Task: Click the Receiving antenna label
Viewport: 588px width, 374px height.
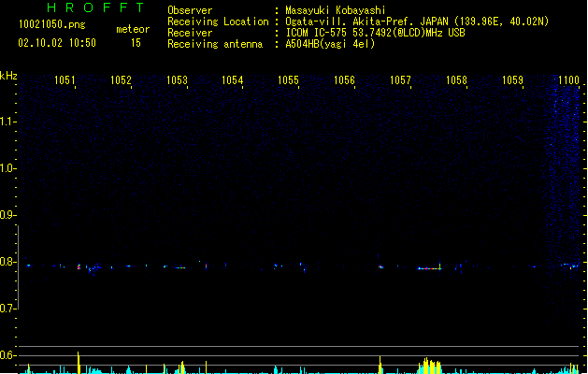Action: click(215, 44)
